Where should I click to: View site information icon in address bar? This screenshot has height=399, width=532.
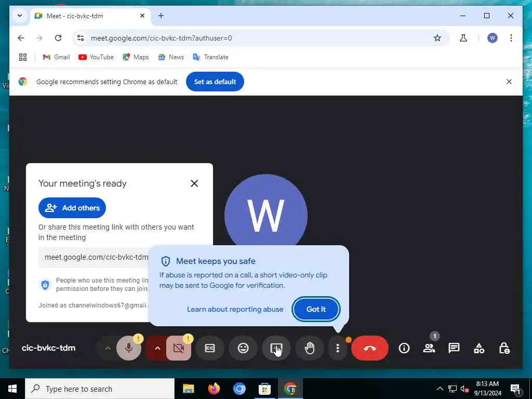tap(81, 38)
